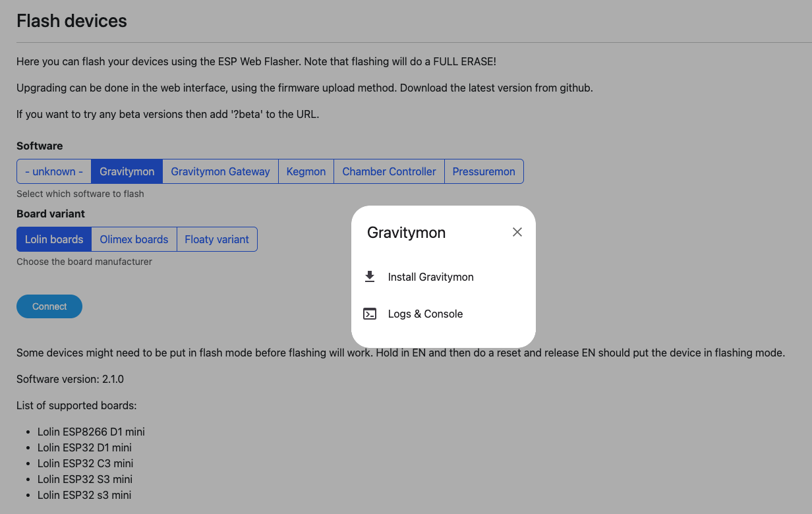Click the Connect button

[x=49, y=306]
